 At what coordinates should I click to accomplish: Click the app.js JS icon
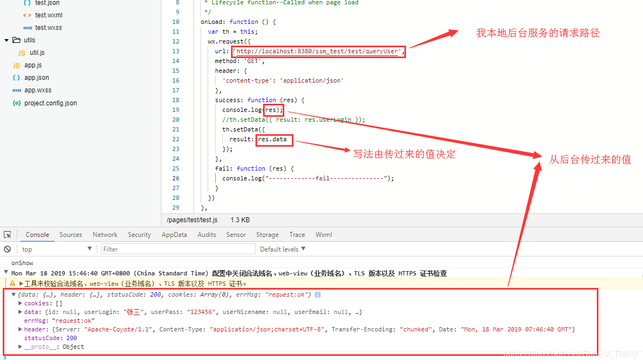click(16, 65)
